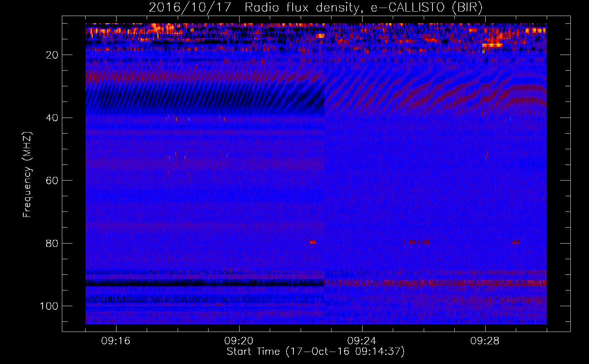
Task: Click the 09:16 time tick label
Action: pyautogui.click(x=116, y=341)
